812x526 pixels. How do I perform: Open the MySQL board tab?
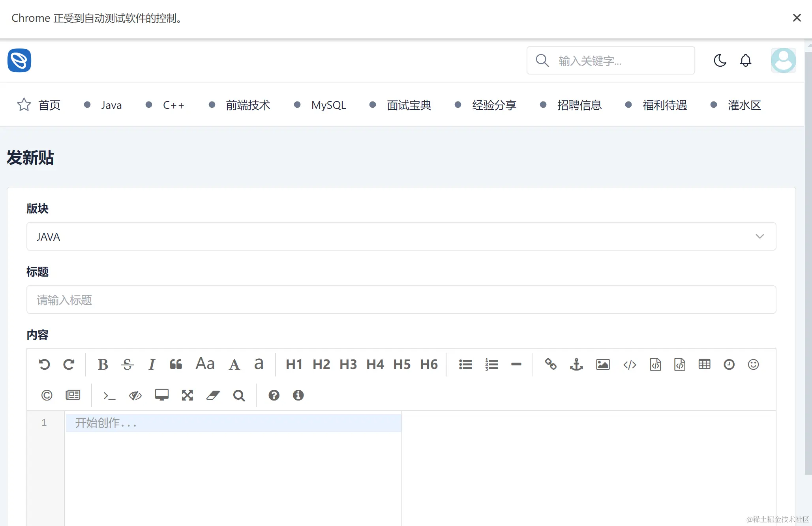coord(328,105)
